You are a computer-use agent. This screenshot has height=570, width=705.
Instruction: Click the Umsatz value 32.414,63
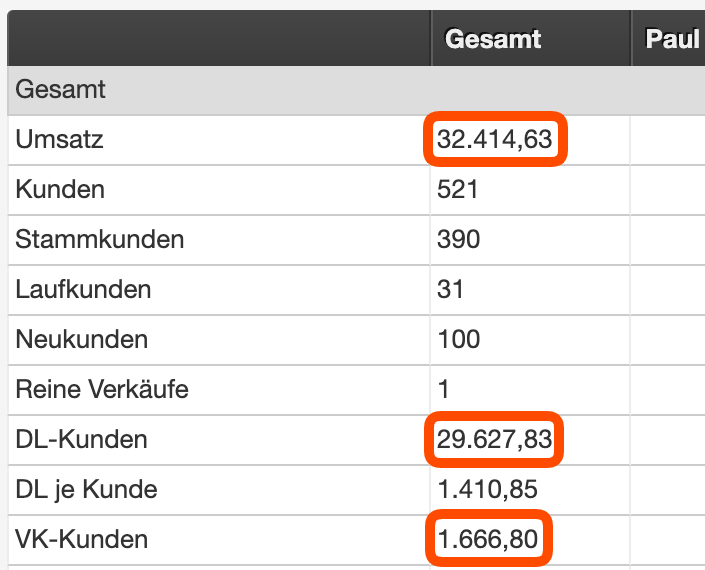[x=495, y=139]
